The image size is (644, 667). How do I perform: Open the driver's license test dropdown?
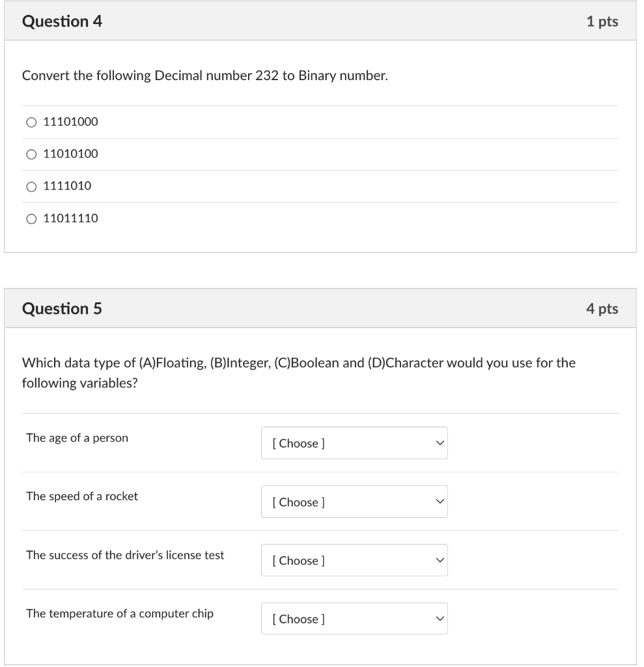point(354,560)
